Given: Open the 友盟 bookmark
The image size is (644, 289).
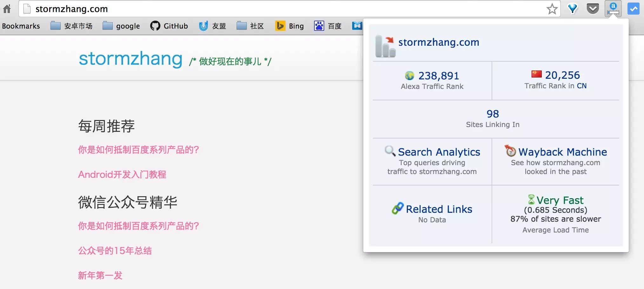Looking at the screenshot, I should 212,26.
